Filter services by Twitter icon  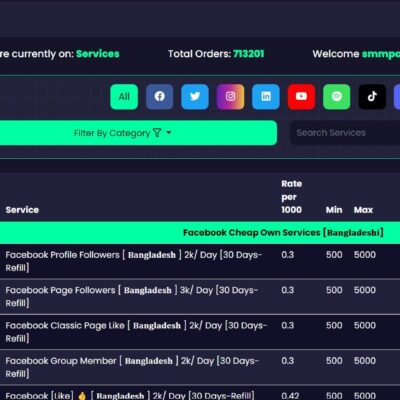tap(195, 97)
